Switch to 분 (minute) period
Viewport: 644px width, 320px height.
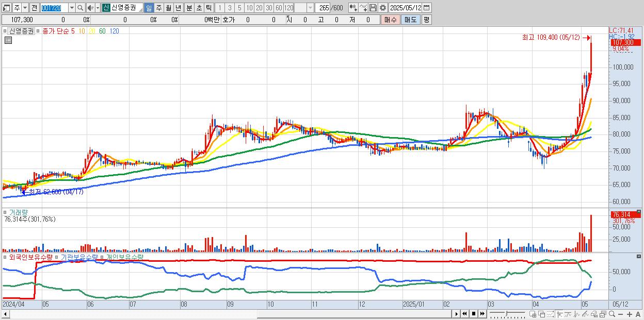point(189,8)
